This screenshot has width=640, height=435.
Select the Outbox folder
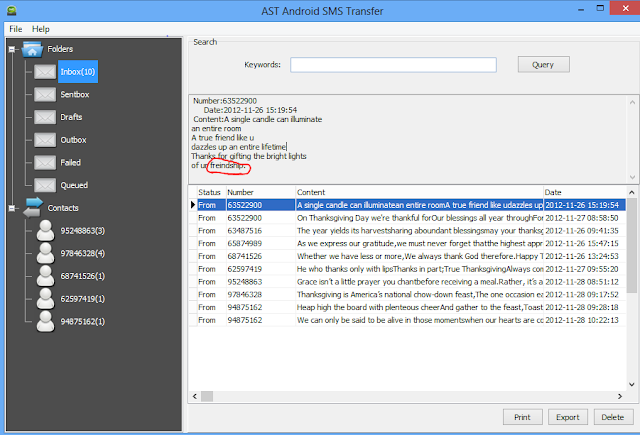tap(73, 140)
